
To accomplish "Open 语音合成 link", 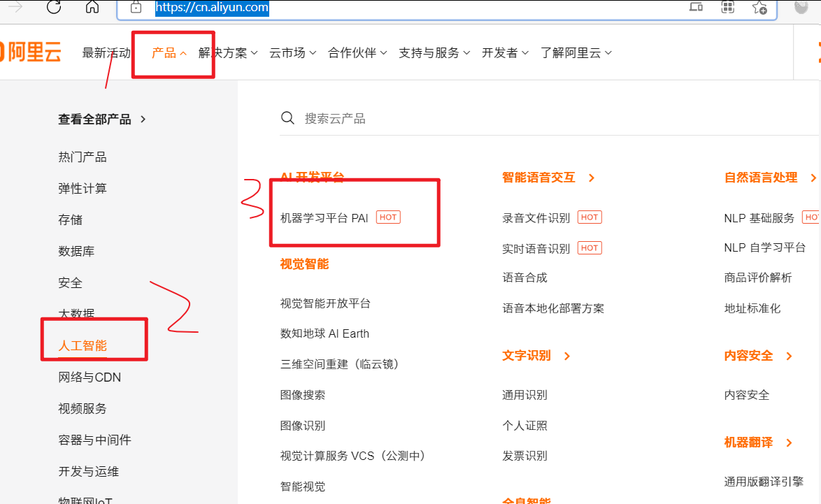I will pos(524,278).
